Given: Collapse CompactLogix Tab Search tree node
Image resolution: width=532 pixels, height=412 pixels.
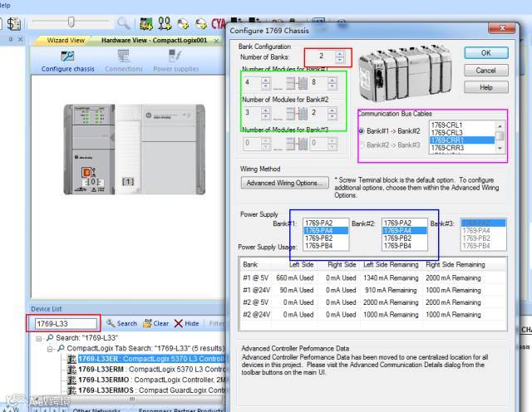Looking at the screenshot, I should pos(50,349).
